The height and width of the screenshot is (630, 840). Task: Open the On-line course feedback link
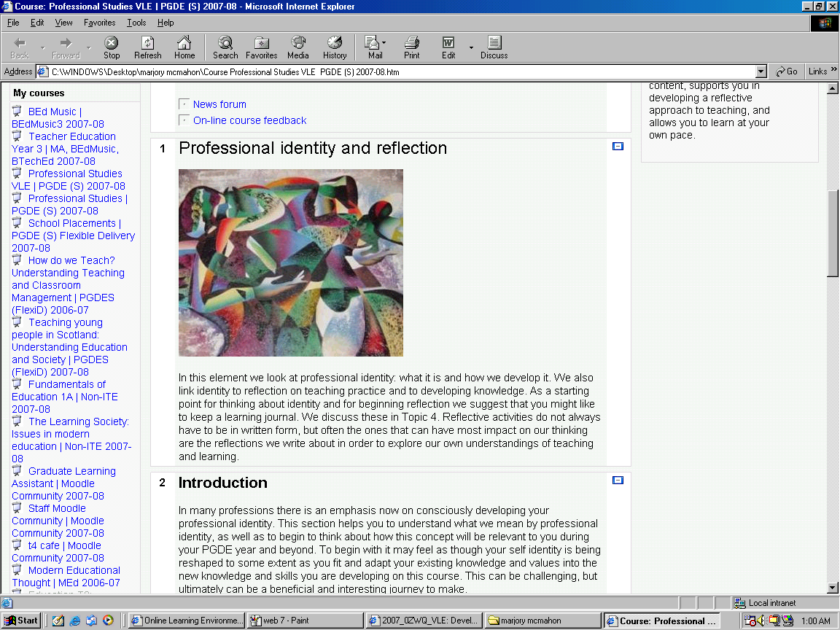coord(249,120)
